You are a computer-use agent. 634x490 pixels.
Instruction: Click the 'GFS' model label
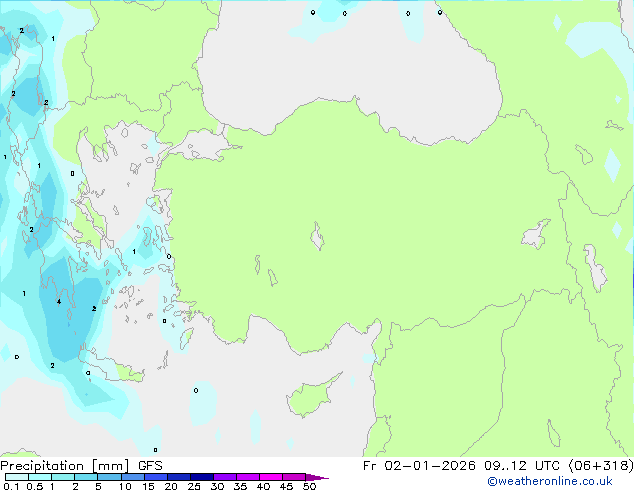[x=150, y=466]
